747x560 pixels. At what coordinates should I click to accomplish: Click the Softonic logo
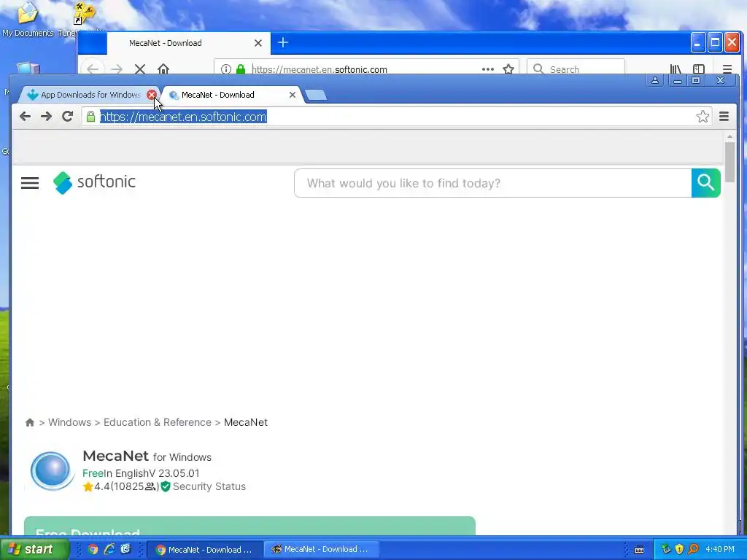(94, 182)
